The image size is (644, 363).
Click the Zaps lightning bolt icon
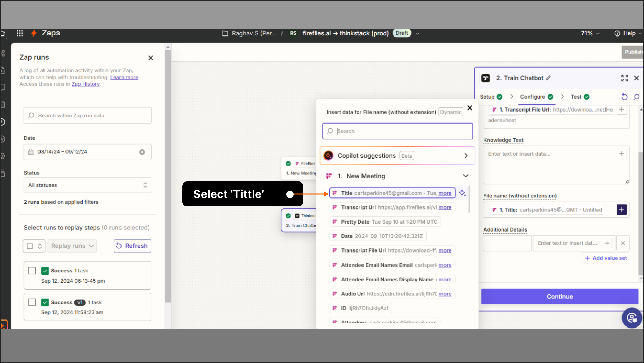(x=34, y=33)
